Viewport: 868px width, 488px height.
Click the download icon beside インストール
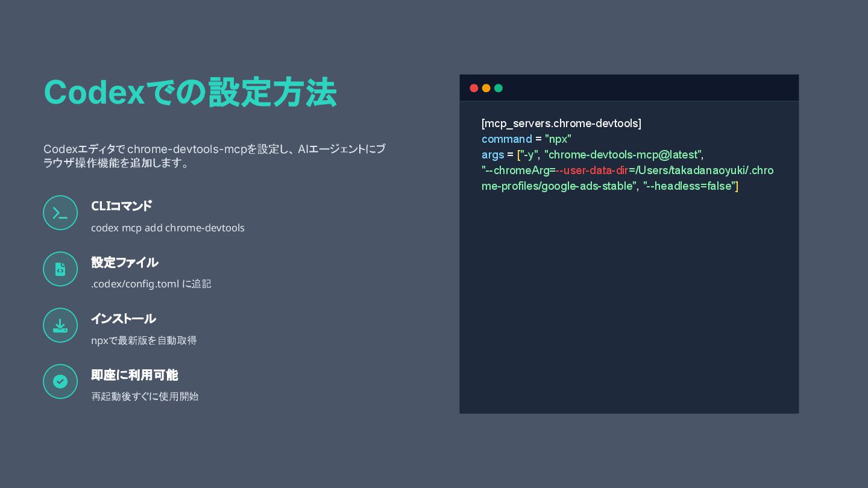coord(60,325)
